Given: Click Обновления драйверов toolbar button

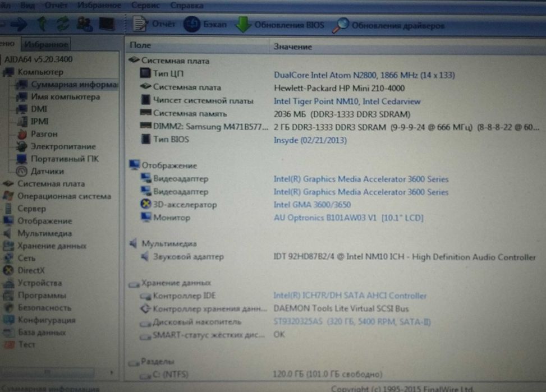Looking at the screenshot, I should (389, 26).
